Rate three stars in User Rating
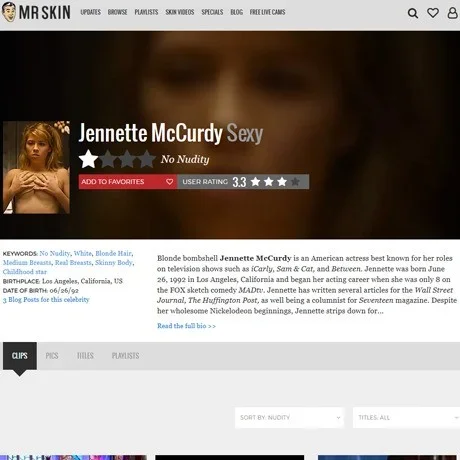This screenshot has width=460, height=460. [282, 182]
